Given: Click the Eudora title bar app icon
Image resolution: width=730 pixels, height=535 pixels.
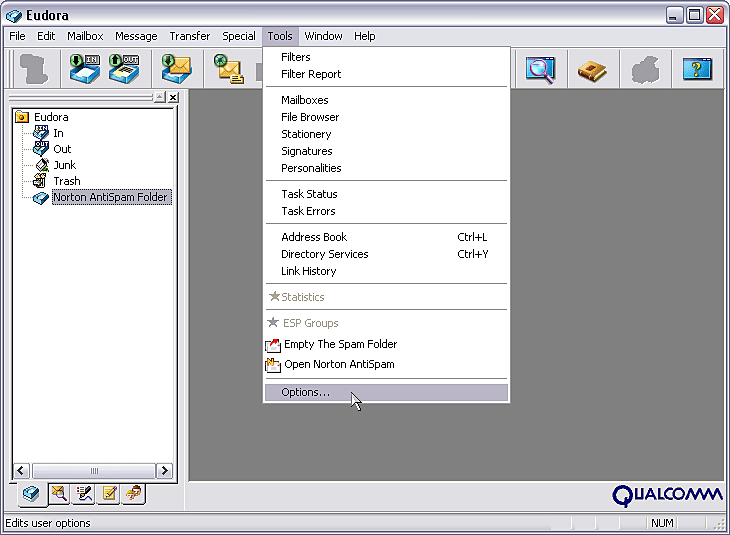Looking at the screenshot, I should point(14,16).
